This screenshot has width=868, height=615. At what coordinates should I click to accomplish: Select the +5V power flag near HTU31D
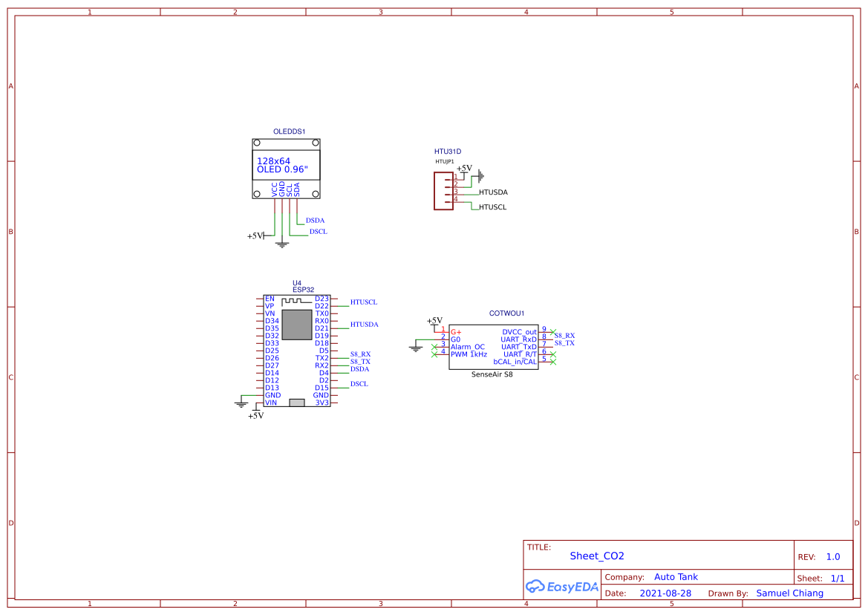tap(464, 168)
